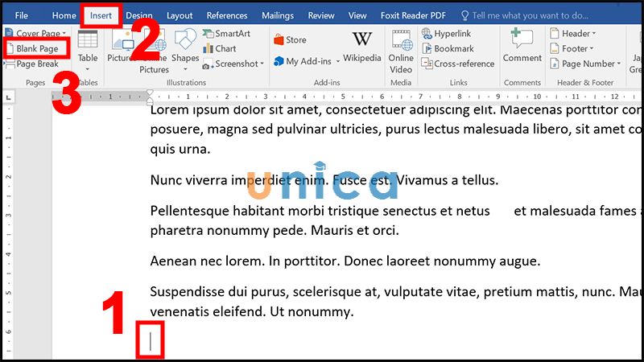Switch to the View tab
Image resolution: width=644 pixels, height=362 pixels.
357,15
